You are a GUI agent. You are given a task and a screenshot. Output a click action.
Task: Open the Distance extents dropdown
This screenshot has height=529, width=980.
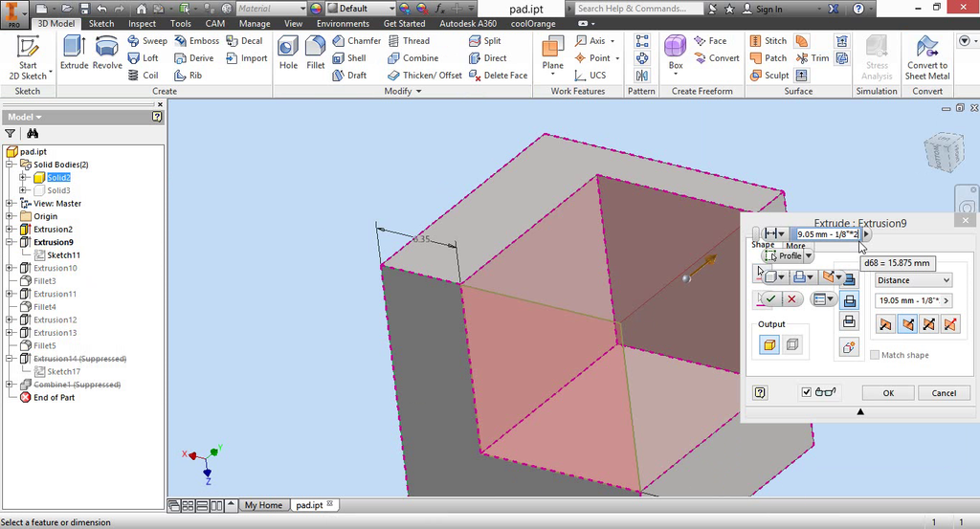(x=913, y=280)
